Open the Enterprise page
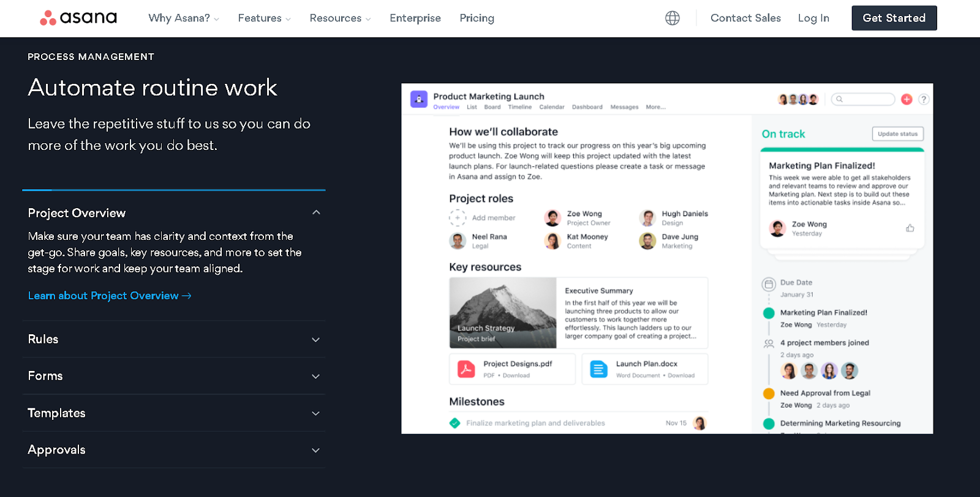This screenshot has height=497, width=980. [x=415, y=18]
